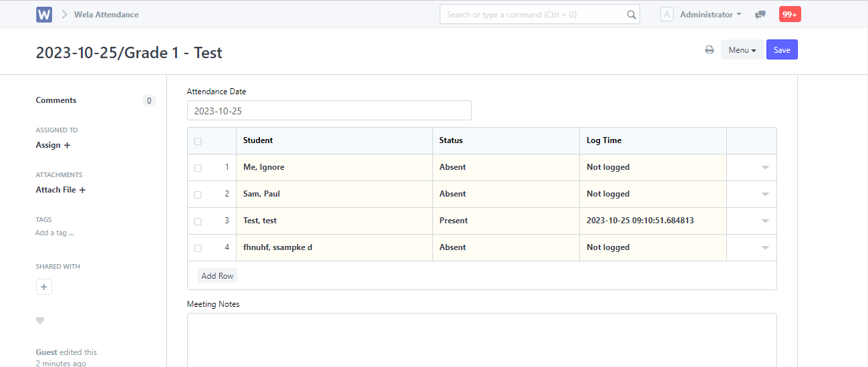Select the student cell Test, test

[334, 221]
